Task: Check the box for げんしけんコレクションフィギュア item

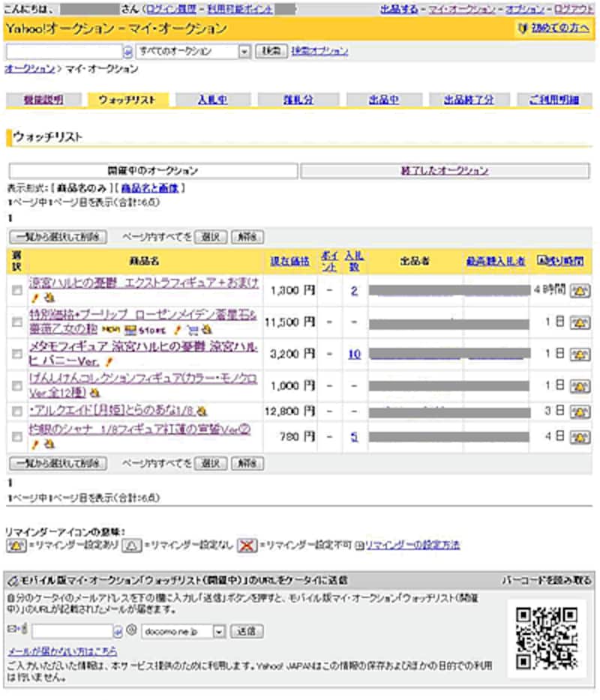Action: tap(17, 386)
